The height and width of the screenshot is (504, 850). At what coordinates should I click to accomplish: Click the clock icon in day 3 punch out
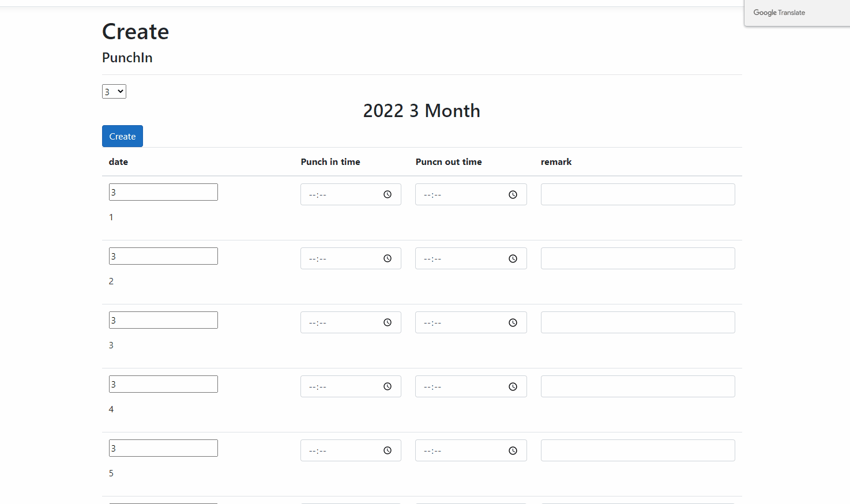click(x=513, y=323)
